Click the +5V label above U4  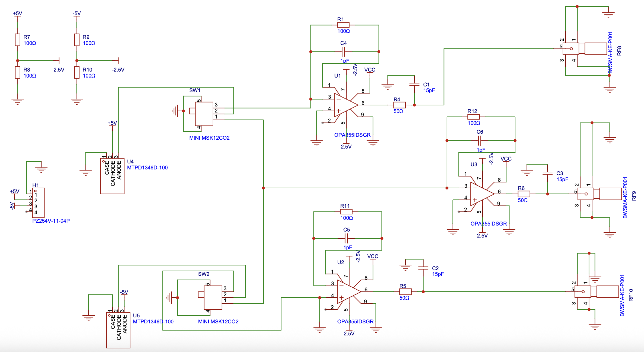(x=112, y=123)
